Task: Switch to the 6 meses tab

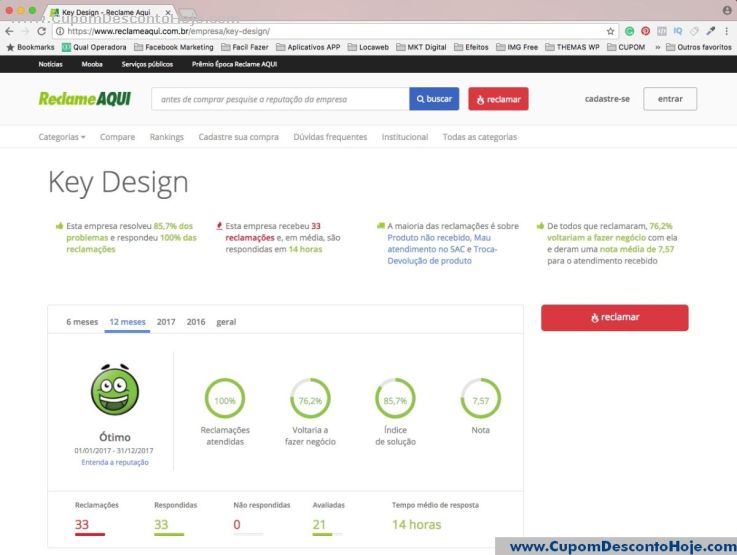Action: (82, 322)
